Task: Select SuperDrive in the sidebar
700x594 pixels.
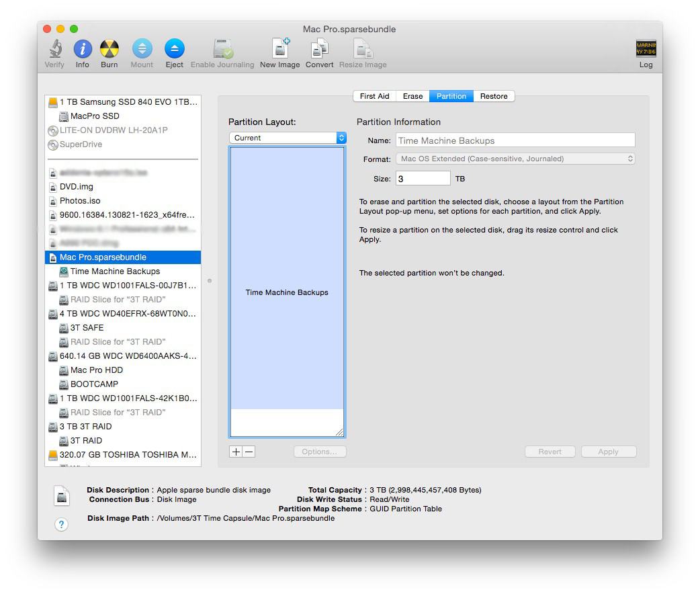Action: point(123,144)
